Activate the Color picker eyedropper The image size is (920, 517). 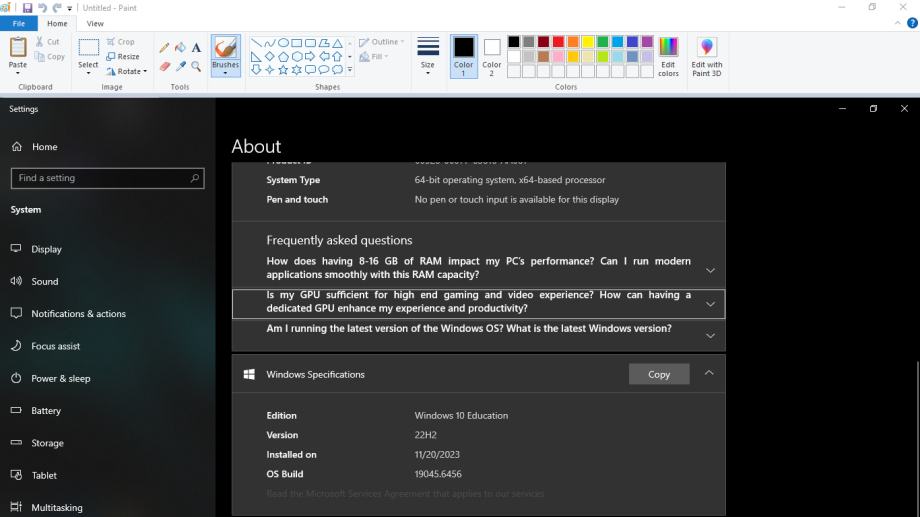180,66
